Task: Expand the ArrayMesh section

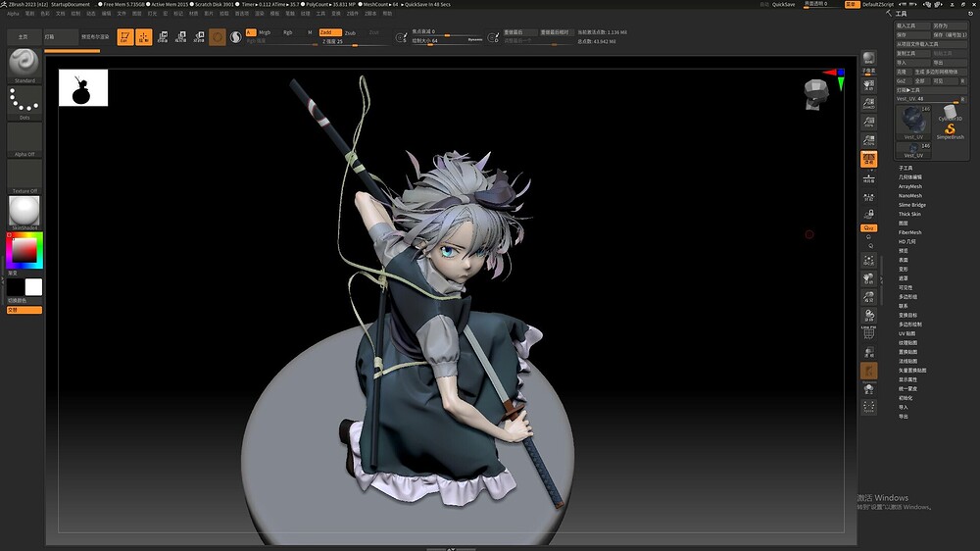Action: 910,186
